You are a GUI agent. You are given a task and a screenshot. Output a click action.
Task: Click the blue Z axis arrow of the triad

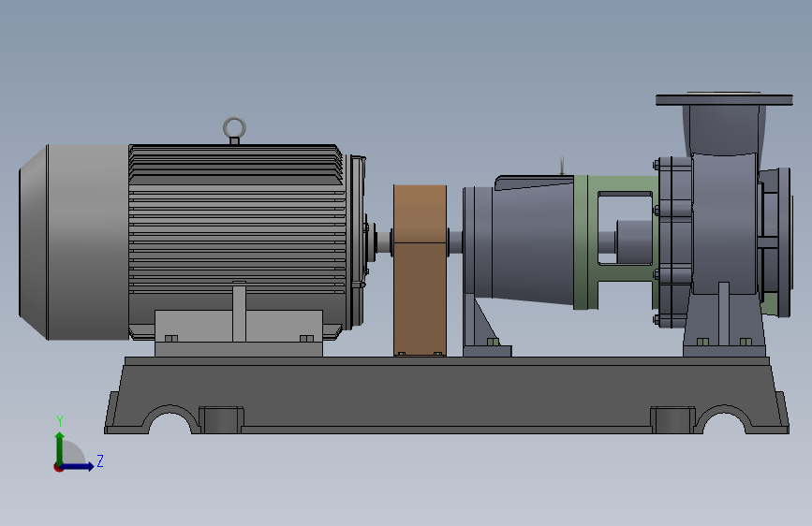78,466
